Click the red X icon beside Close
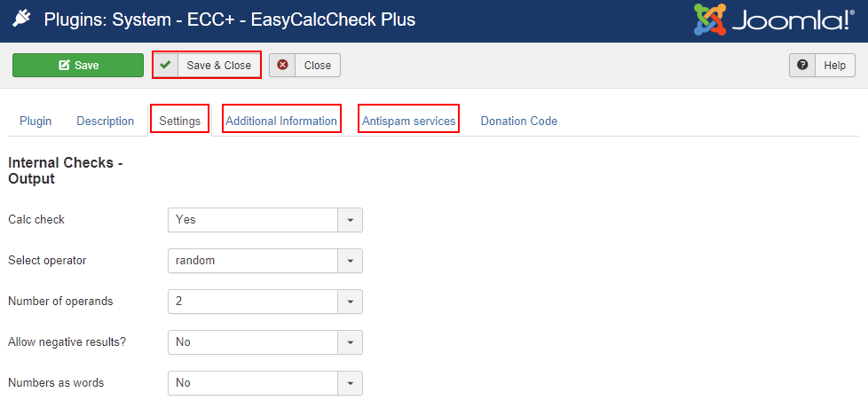 click(282, 66)
